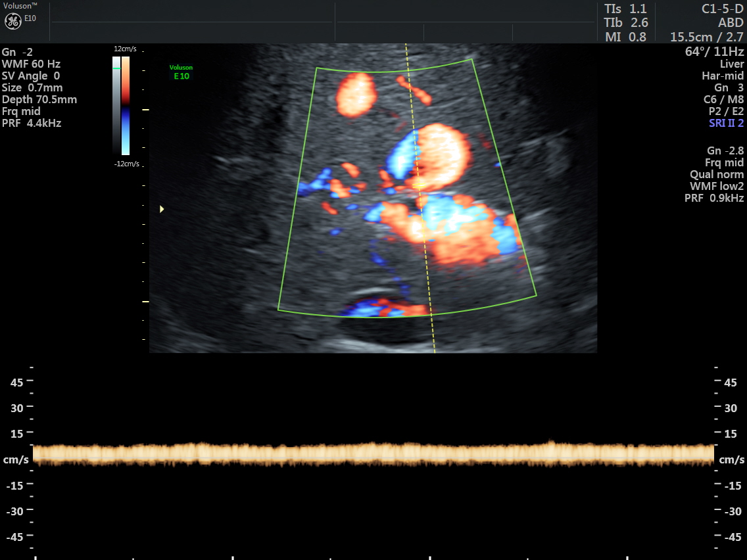The height and width of the screenshot is (560, 747).
Task: Select the red-blue color velocity scale bar
Action: point(126,105)
